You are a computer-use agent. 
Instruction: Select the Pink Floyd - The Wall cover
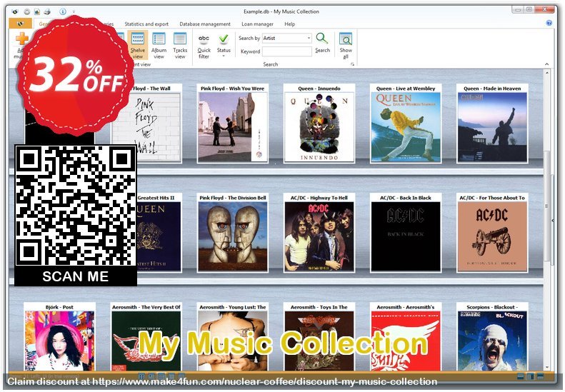pyautogui.click(x=146, y=127)
